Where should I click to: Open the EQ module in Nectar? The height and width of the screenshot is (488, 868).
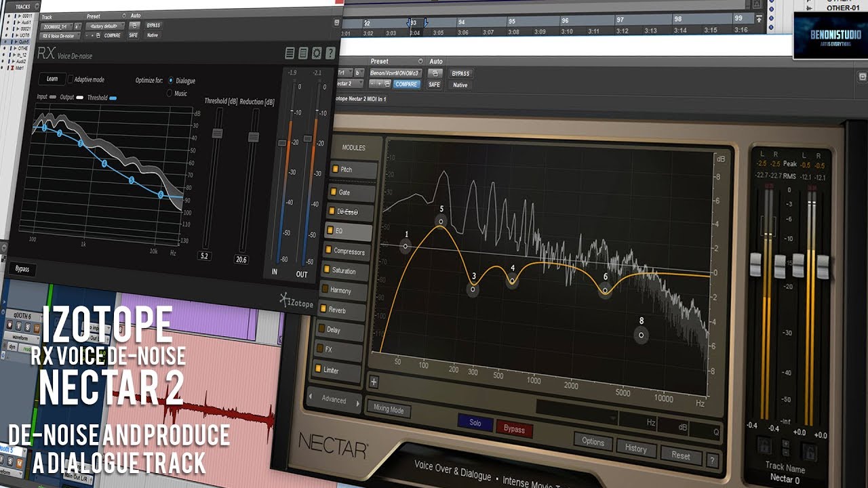347,231
